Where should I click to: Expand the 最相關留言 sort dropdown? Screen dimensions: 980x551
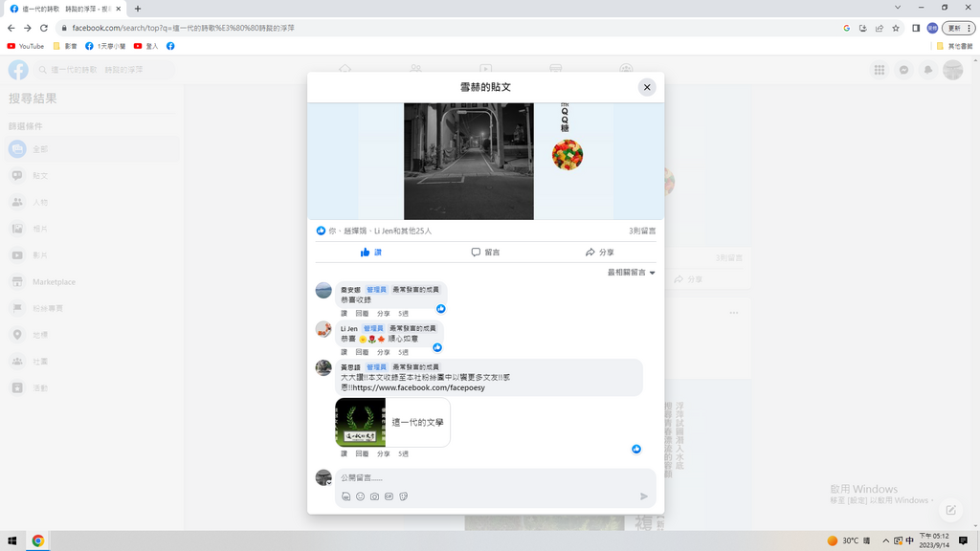tap(632, 273)
